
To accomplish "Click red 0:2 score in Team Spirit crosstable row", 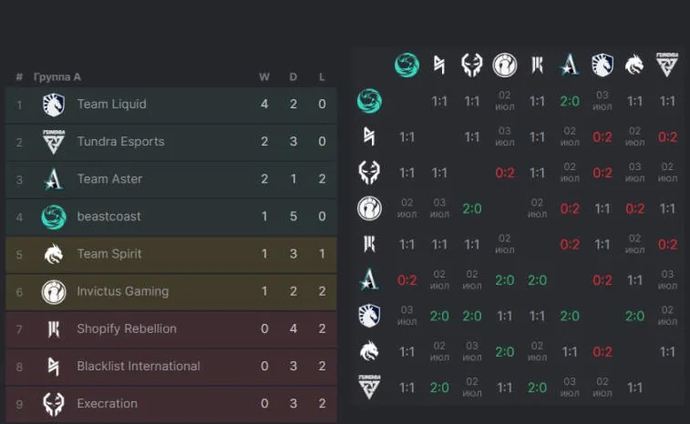I will pyautogui.click(x=602, y=351).
